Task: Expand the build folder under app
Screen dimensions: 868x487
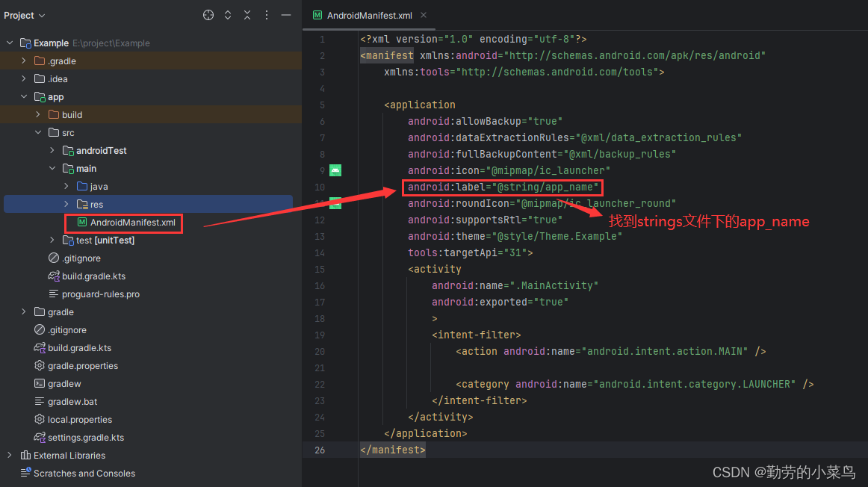Action: (x=36, y=114)
